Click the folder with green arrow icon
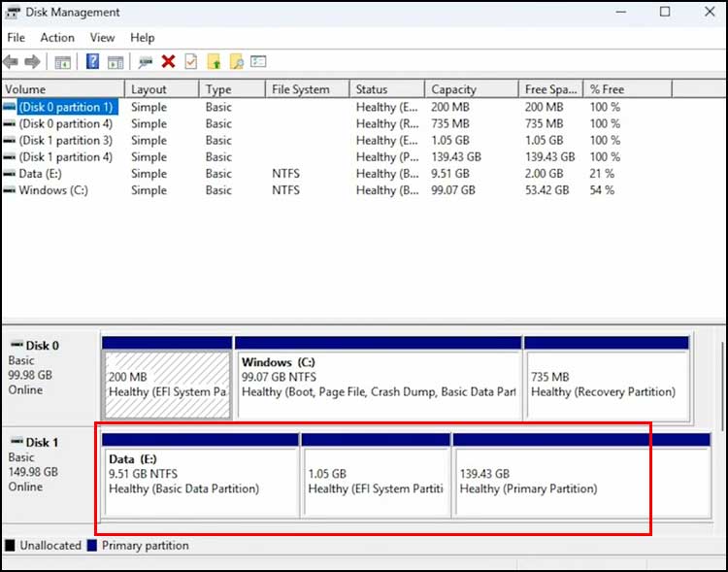728x572 pixels. 214,61
